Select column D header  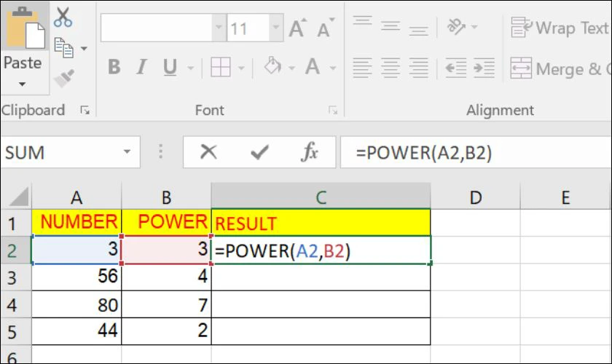[x=475, y=197]
